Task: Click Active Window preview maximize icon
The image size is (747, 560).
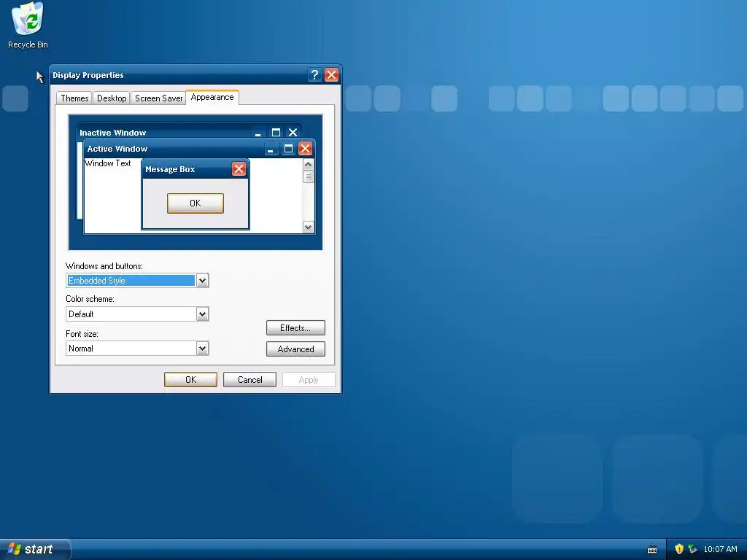Action: click(288, 149)
